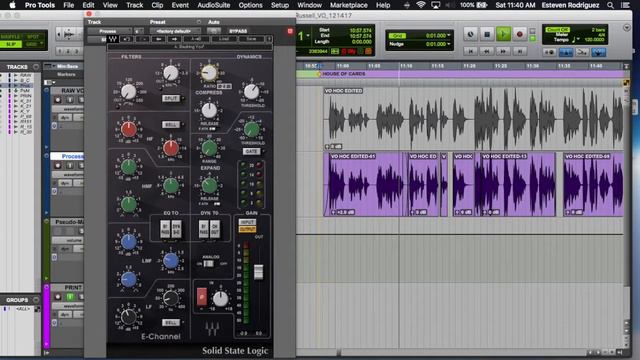Viewport: 640px width, 360px height.
Task: Toggle the SPLIT filter button
Action: coord(171,98)
